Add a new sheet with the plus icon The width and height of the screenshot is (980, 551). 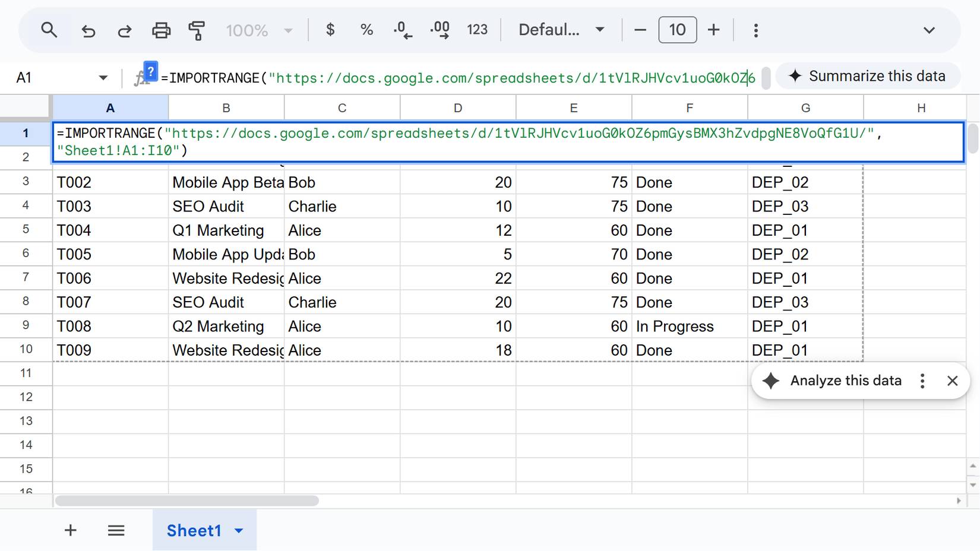point(70,530)
